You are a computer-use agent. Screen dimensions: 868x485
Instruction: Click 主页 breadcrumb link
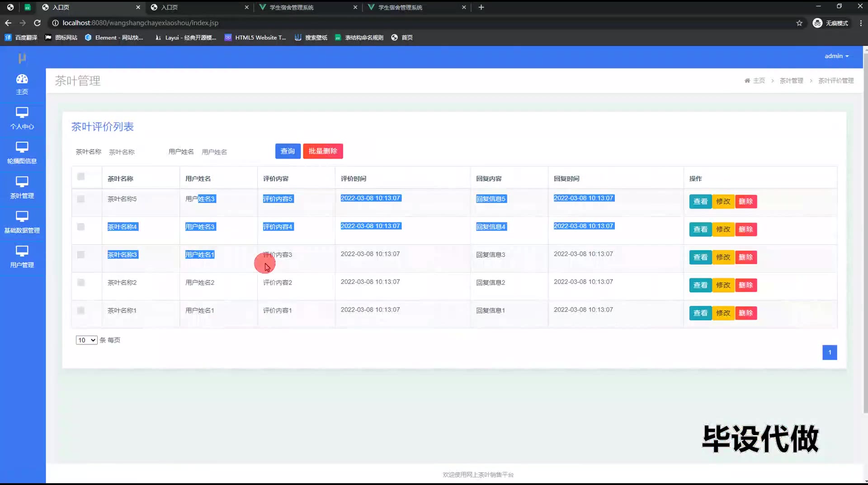759,81
